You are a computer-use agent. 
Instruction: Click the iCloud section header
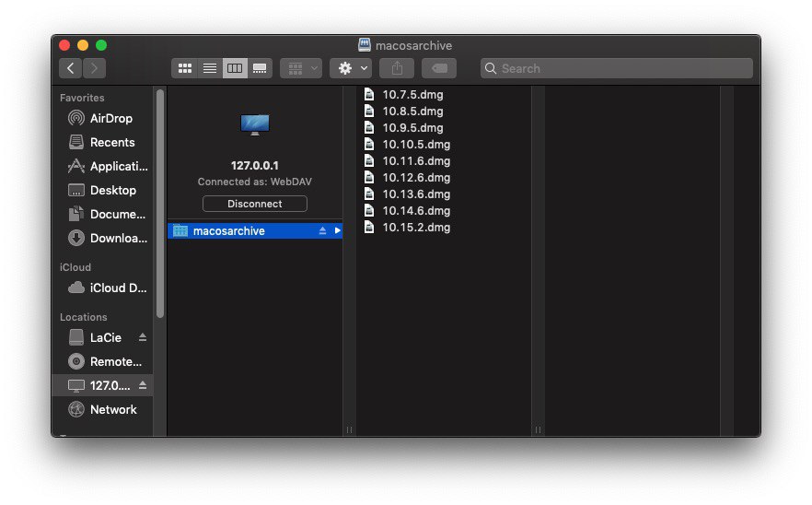point(75,267)
